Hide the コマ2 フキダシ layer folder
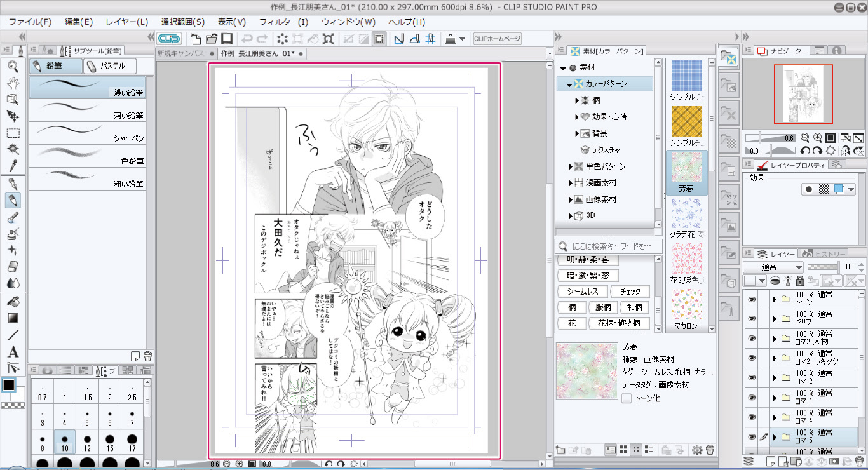The height and width of the screenshot is (470, 868). 752,358
